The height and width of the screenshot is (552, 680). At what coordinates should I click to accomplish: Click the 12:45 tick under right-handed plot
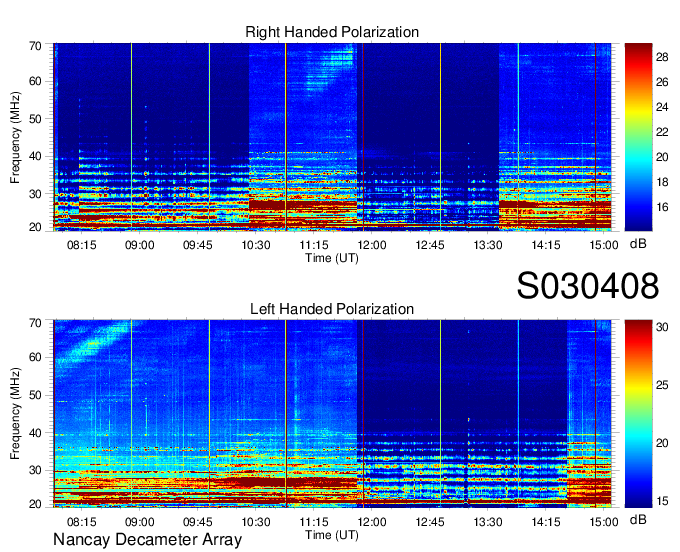430,245
